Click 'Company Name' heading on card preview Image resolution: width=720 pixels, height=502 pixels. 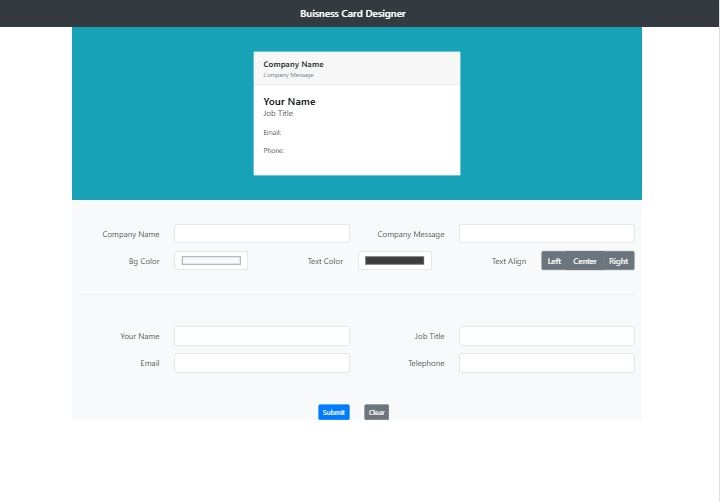293,64
